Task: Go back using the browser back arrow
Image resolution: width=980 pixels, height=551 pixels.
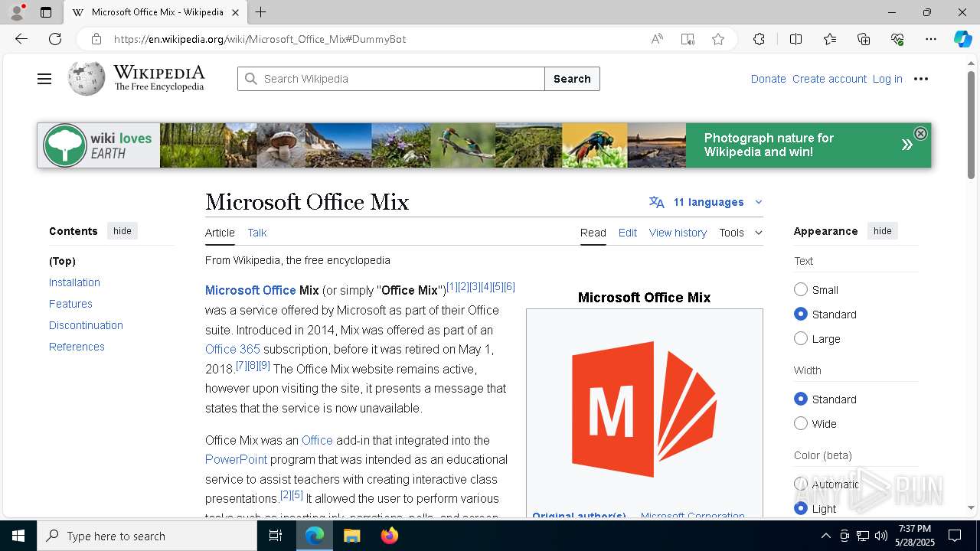Action: [x=21, y=39]
